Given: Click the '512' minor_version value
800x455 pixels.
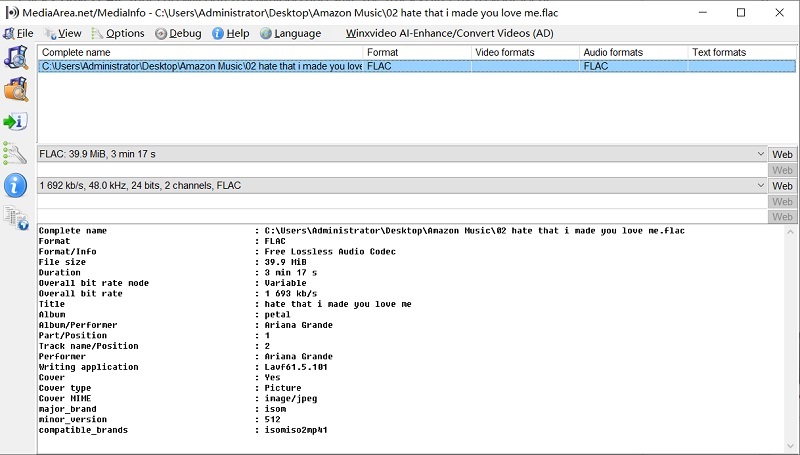Looking at the screenshot, I should [272, 419].
